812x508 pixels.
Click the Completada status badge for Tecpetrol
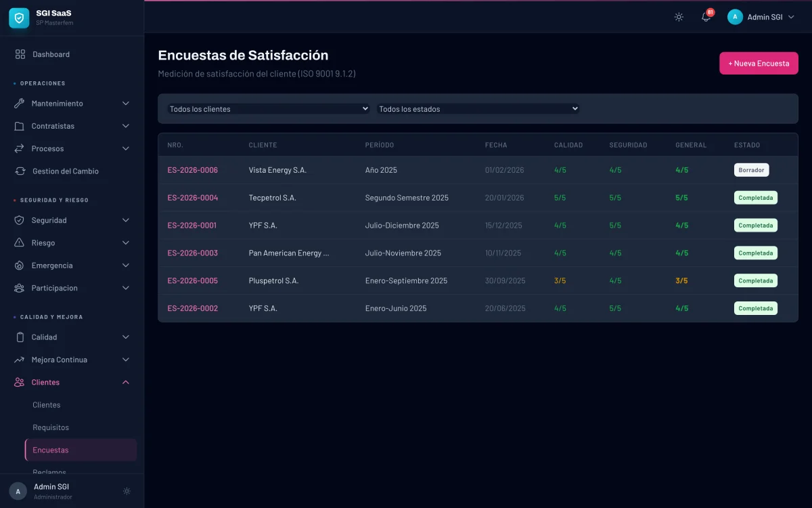click(755, 197)
